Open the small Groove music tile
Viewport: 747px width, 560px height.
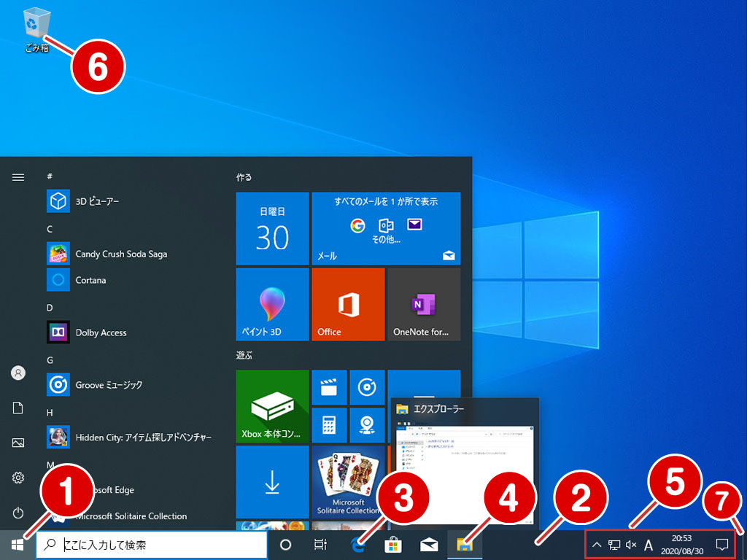(x=367, y=388)
